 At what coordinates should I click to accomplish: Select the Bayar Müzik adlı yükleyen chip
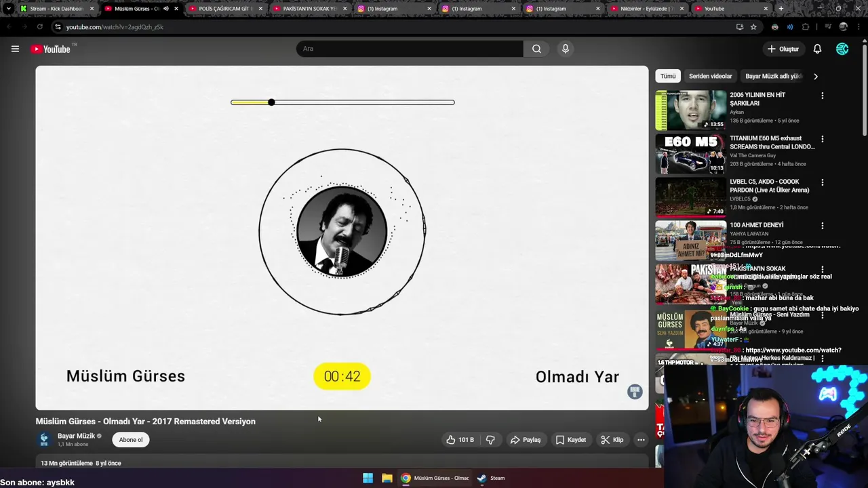pos(774,76)
